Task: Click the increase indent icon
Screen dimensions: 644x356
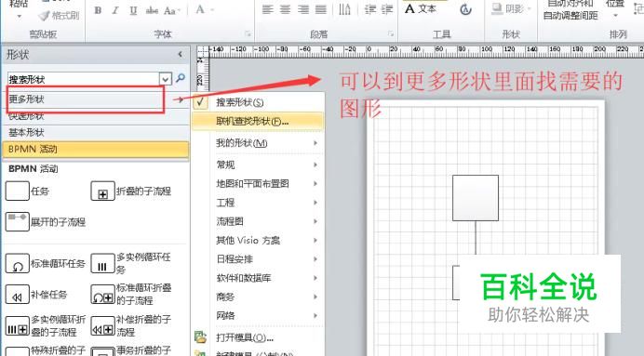Action: tap(387, 9)
